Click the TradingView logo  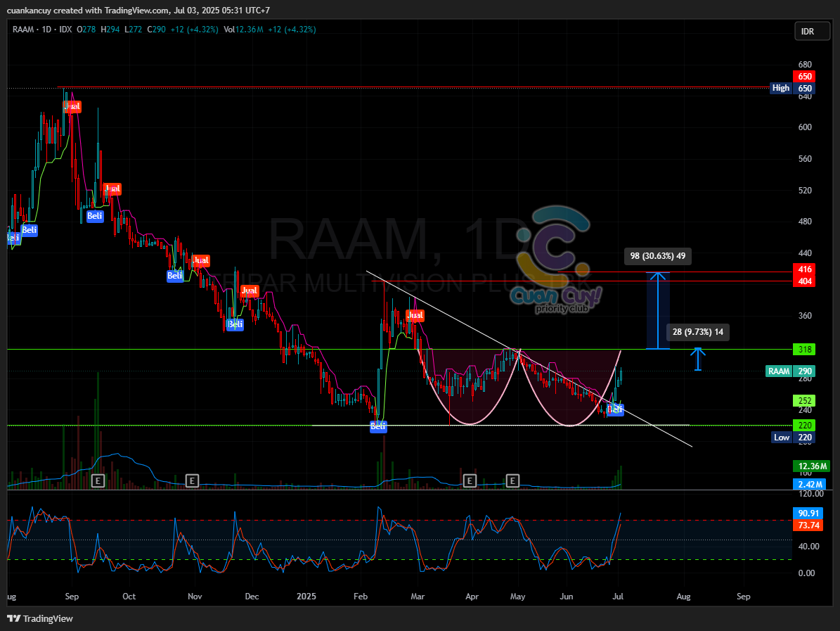coord(15,618)
